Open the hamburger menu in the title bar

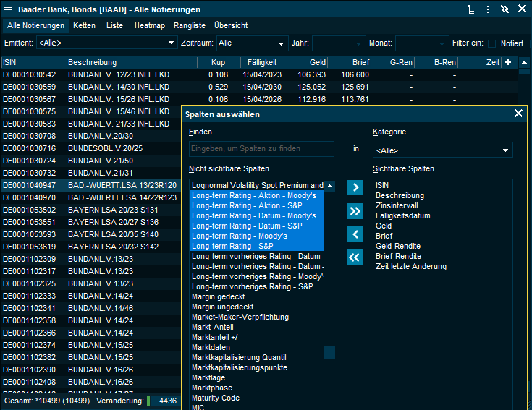(8, 9)
